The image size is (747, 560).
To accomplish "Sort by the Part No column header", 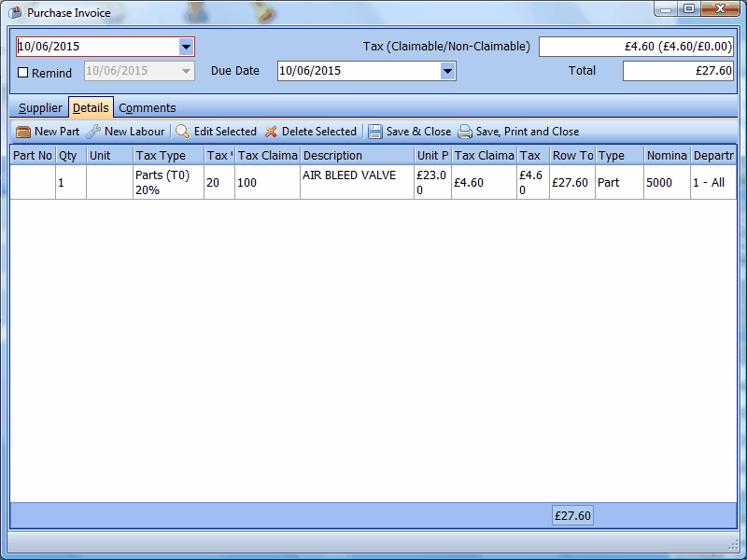I will coord(33,156).
